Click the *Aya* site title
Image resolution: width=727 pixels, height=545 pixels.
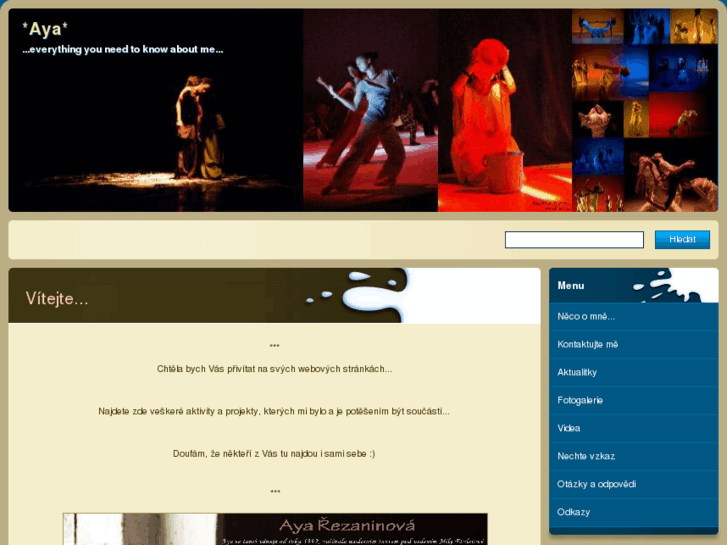[45, 29]
